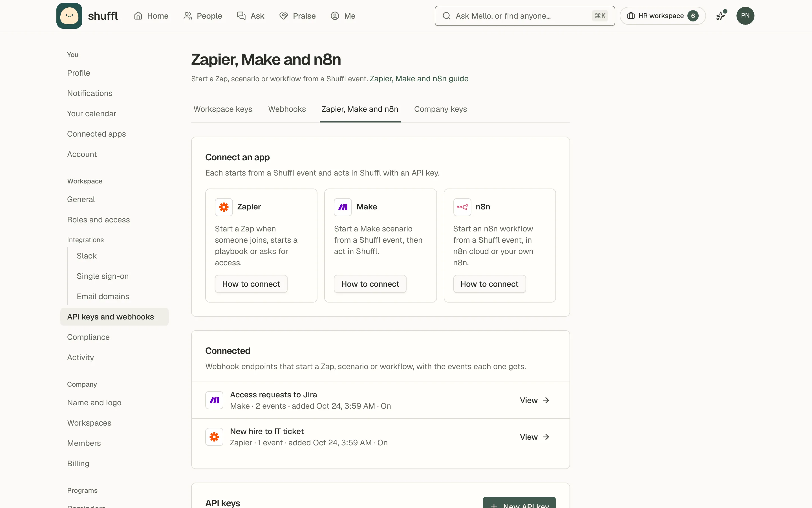This screenshot has height=508, width=812.
Task: Click the arrow icon in the New hire to IT ticket row
Action: pos(546,437)
